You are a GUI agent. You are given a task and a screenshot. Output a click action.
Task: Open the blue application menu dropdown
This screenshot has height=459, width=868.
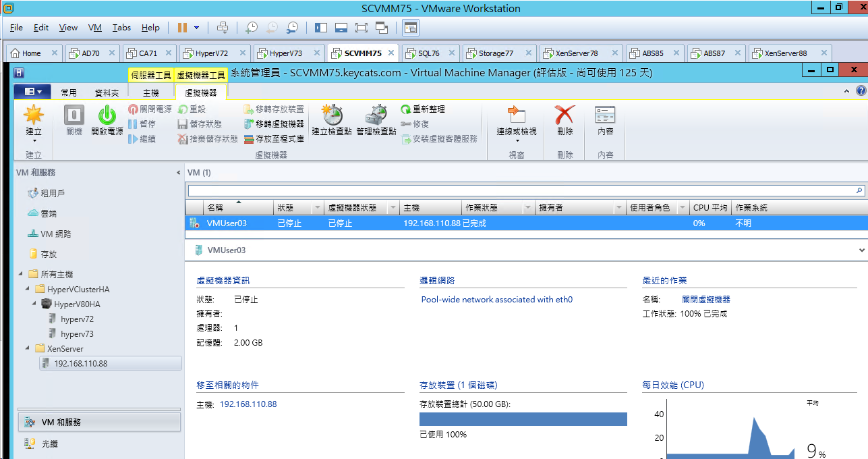[x=32, y=92]
